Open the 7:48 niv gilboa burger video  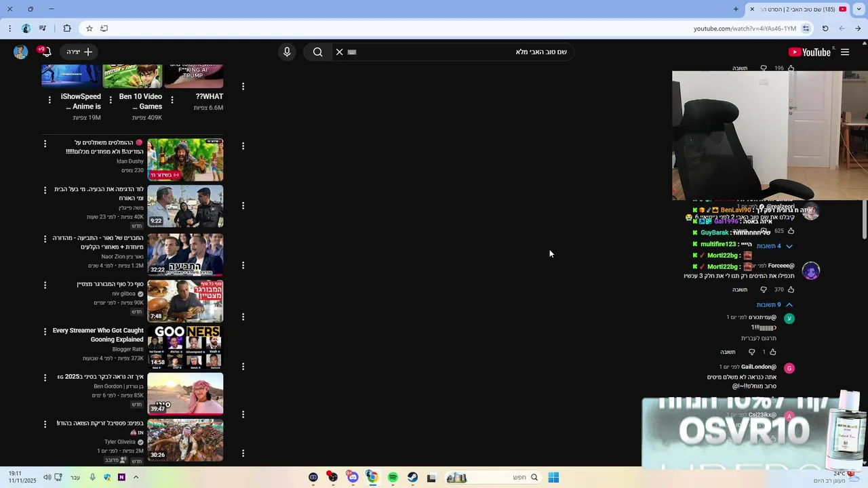coord(185,301)
